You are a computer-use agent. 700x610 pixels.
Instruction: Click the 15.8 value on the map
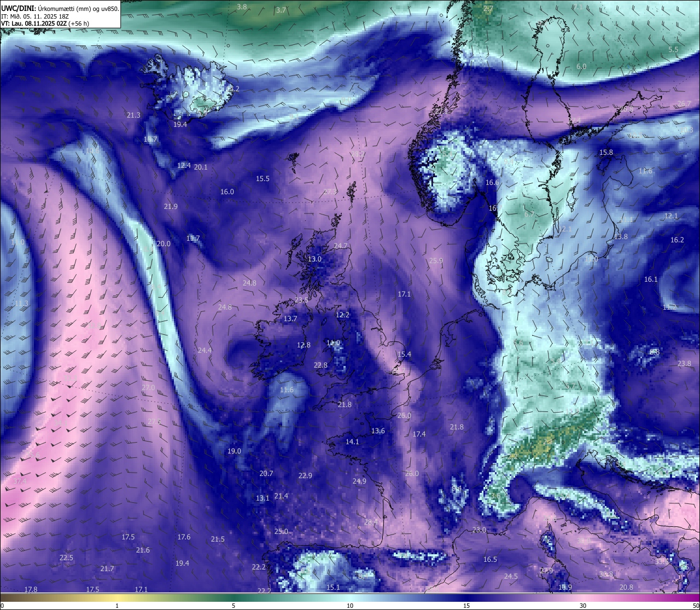pos(606,152)
